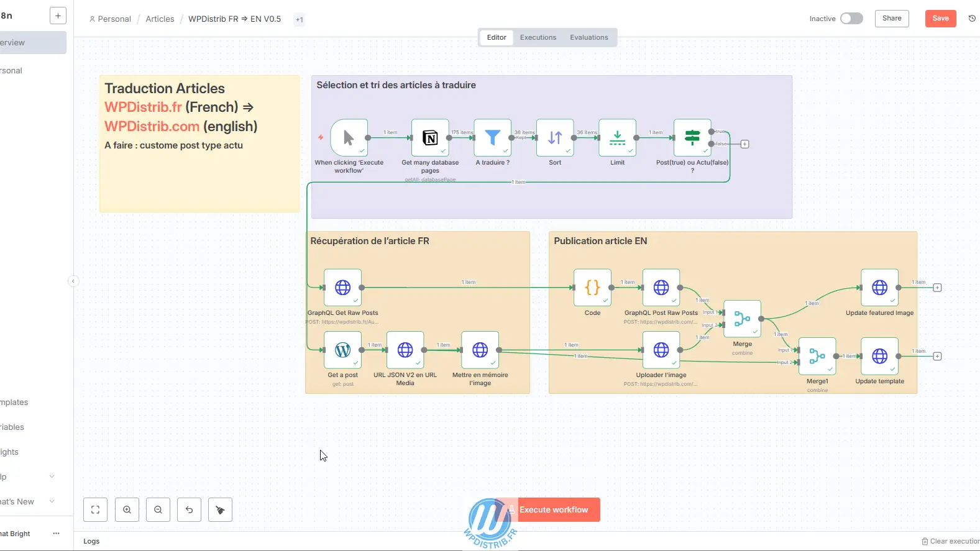Open the 'When clicking Execute workflow' trigger node
The width and height of the screenshot is (980, 551).
(349, 137)
